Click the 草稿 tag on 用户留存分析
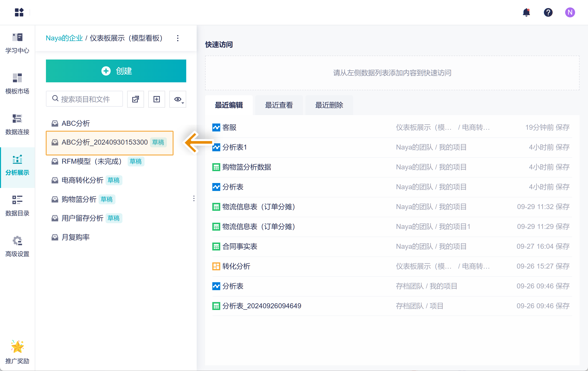Screen dimensions: 588x371 pos(113,218)
